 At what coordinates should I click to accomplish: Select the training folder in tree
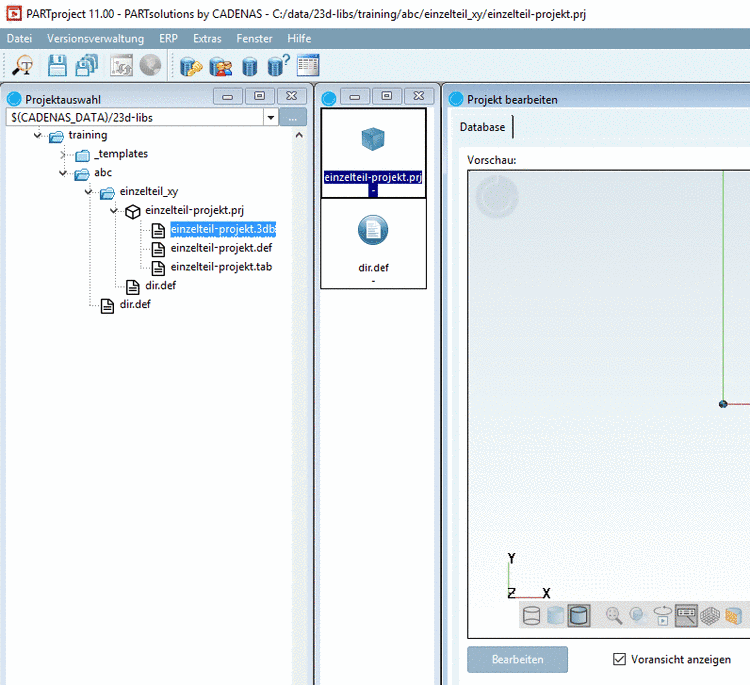[88, 135]
